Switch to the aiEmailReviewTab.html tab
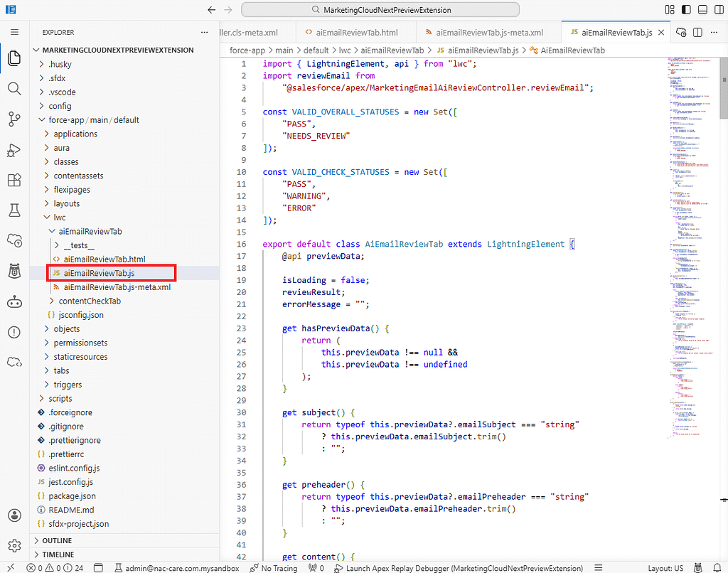 (357, 33)
